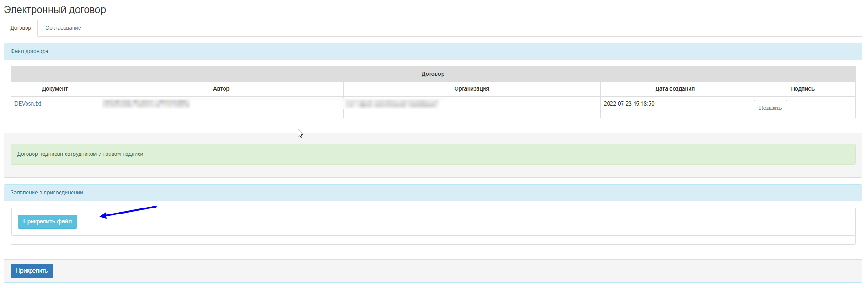
Task: Click the Подпись column header
Action: point(802,89)
